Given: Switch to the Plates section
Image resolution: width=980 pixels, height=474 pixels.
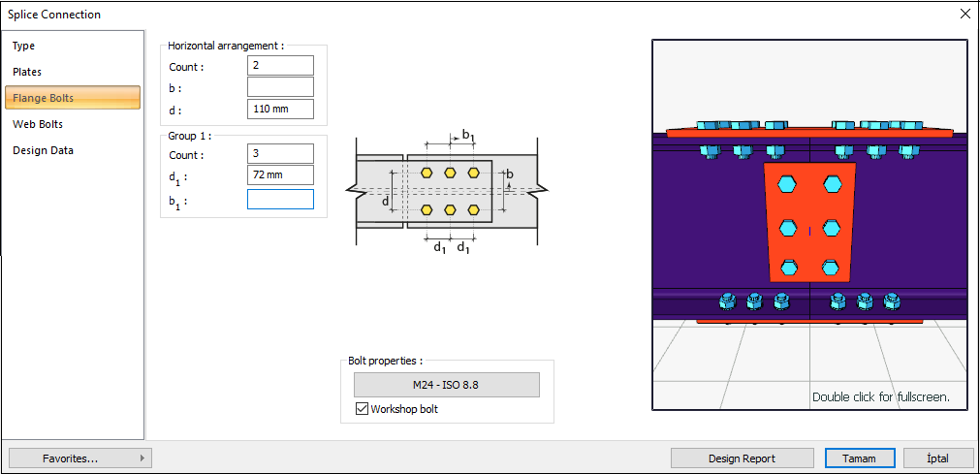Looking at the screenshot, I should [x=27, y=72].
